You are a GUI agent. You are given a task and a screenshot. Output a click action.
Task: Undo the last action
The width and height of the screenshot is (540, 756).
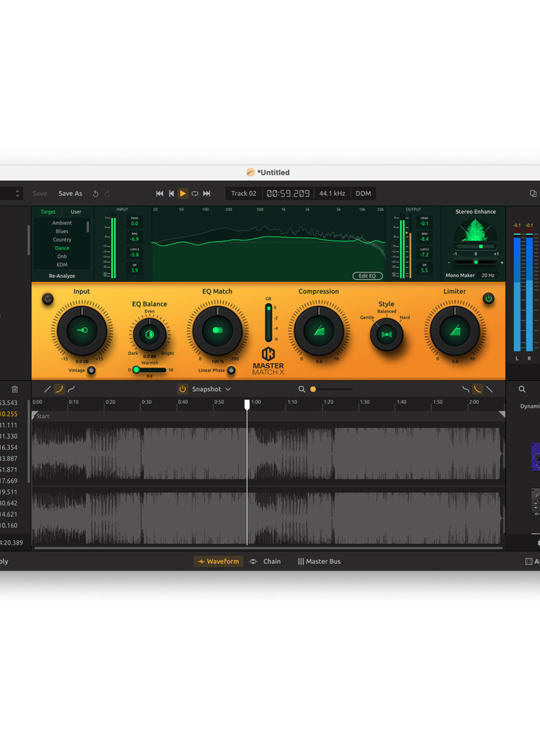[x=95, y=193]
